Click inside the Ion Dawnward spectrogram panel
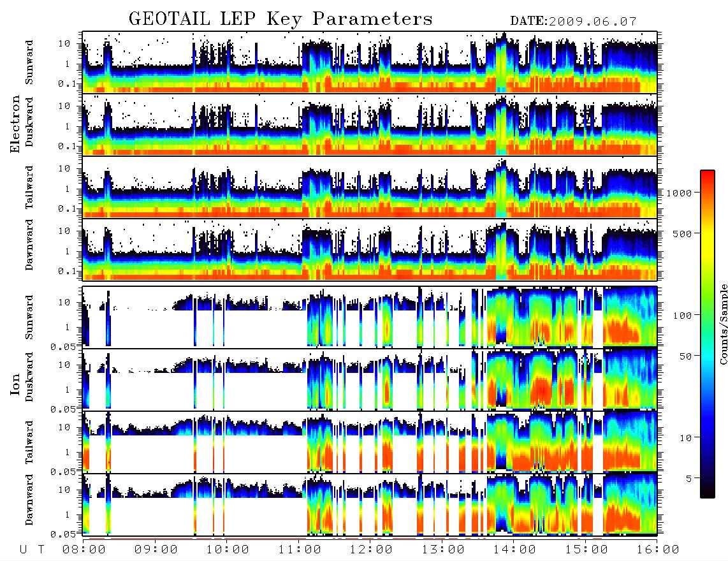The image size is (728, 561). (370, 504)
